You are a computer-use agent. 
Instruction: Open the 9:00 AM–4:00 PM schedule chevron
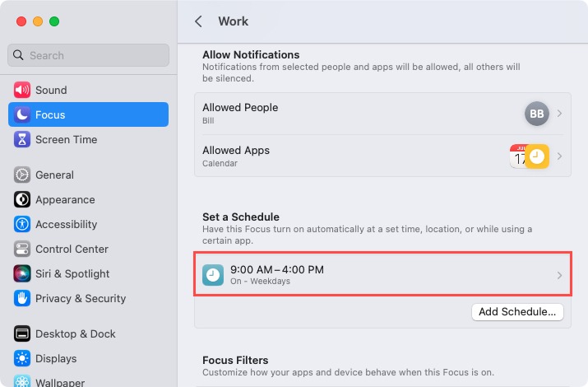pyautogui.click(x=559, y=275)
